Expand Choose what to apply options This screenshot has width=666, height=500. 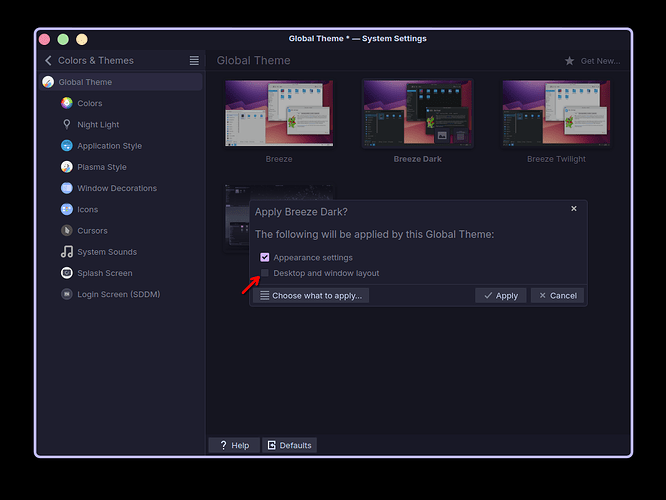(311, 296)
